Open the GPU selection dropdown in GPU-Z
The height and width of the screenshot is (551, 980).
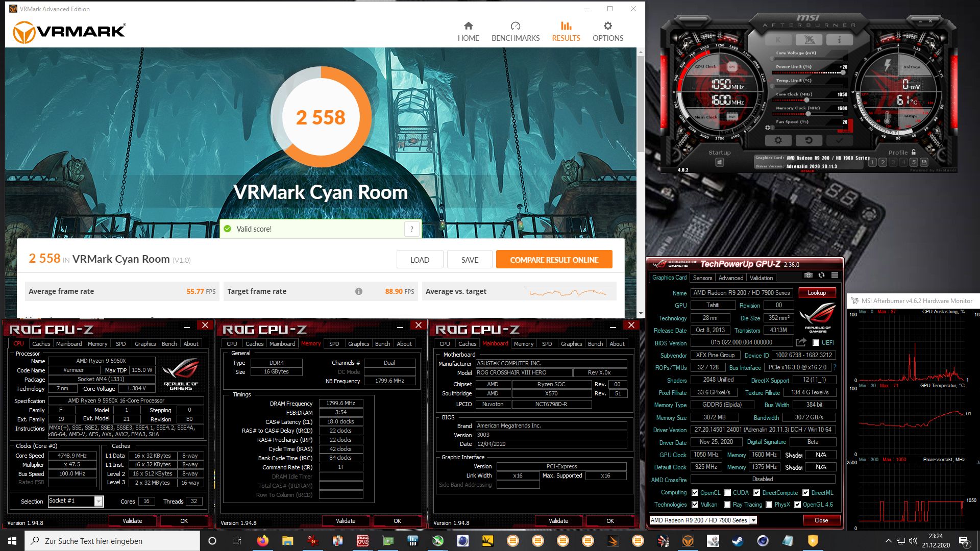(753, 520)
